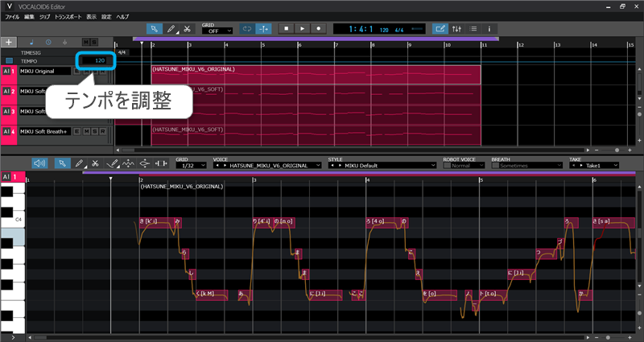Viewport: 644px width, 342px height.
Task: Select the arrow tool in top toolbar
Action: 155,29
